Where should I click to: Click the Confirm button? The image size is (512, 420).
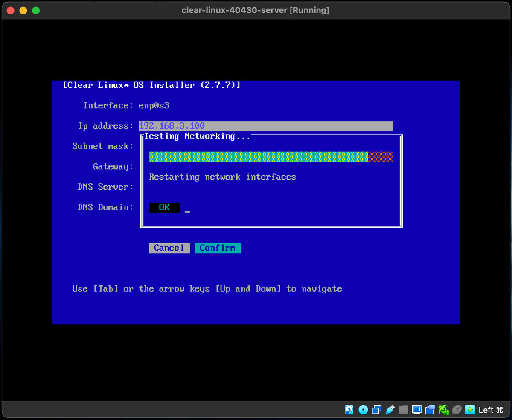click(218, 248)
